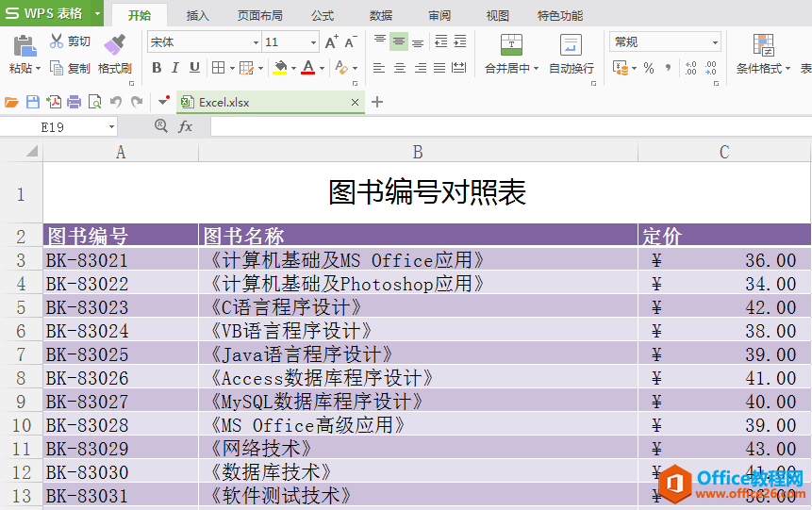Screen dimensions: 812x510
Task: Toggle Underline formatting
Action: (194, 68)
